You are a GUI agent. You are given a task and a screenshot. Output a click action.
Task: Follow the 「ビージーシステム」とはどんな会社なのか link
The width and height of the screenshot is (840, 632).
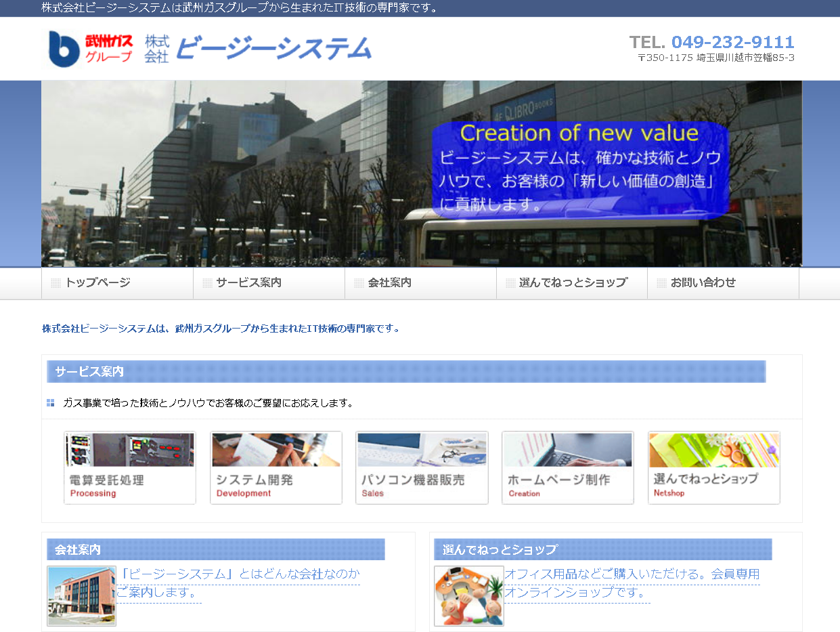(238, 574)
